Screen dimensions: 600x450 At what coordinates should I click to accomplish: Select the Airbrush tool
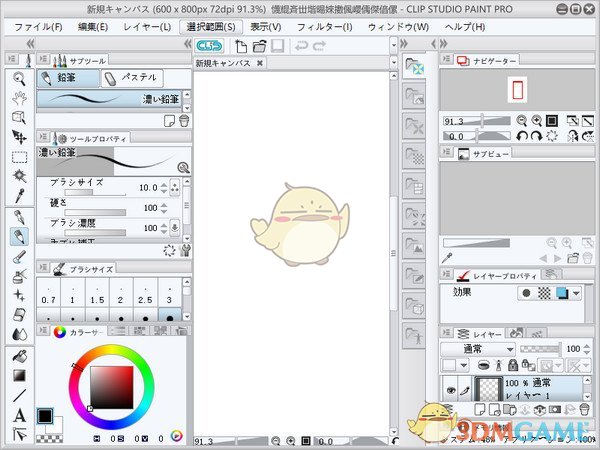pyautogui.click(x=19, y=276)
